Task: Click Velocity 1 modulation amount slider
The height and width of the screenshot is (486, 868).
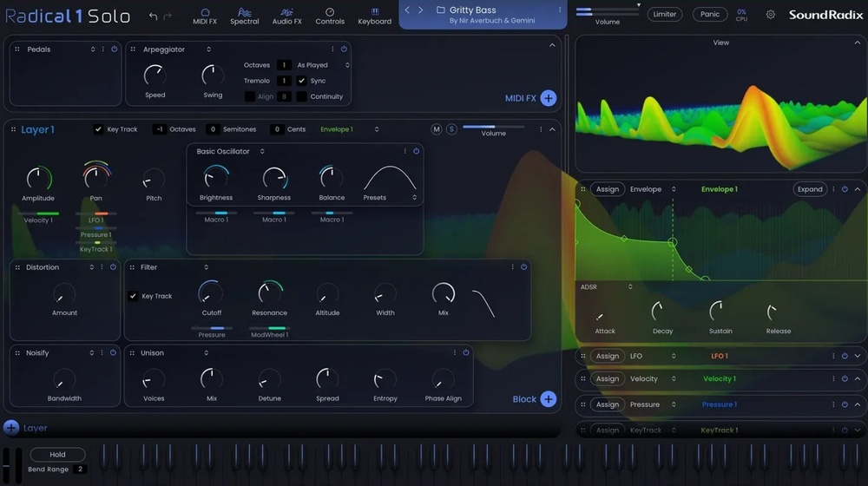Action: (x=38, y=213)
